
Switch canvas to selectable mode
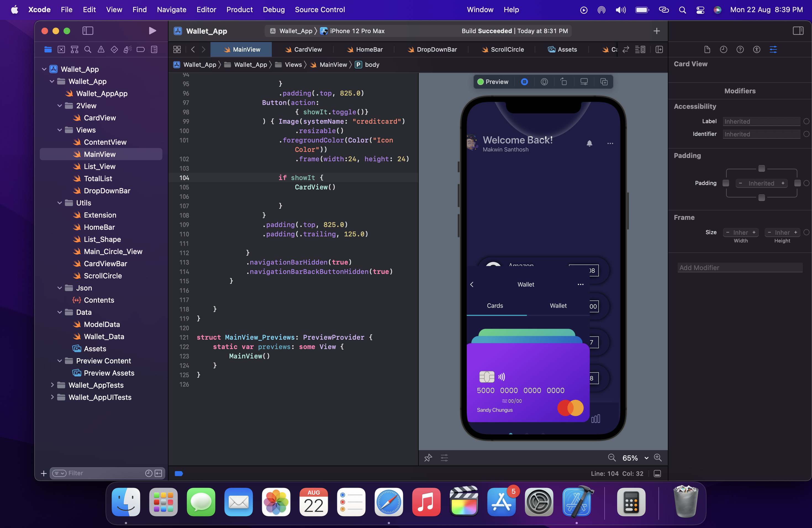point(544,82)
